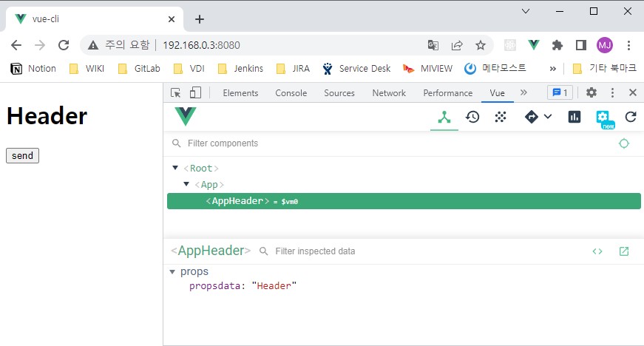Show AppHeader render code icon
The image size is (644, 346).
click(x=597, y=251)
